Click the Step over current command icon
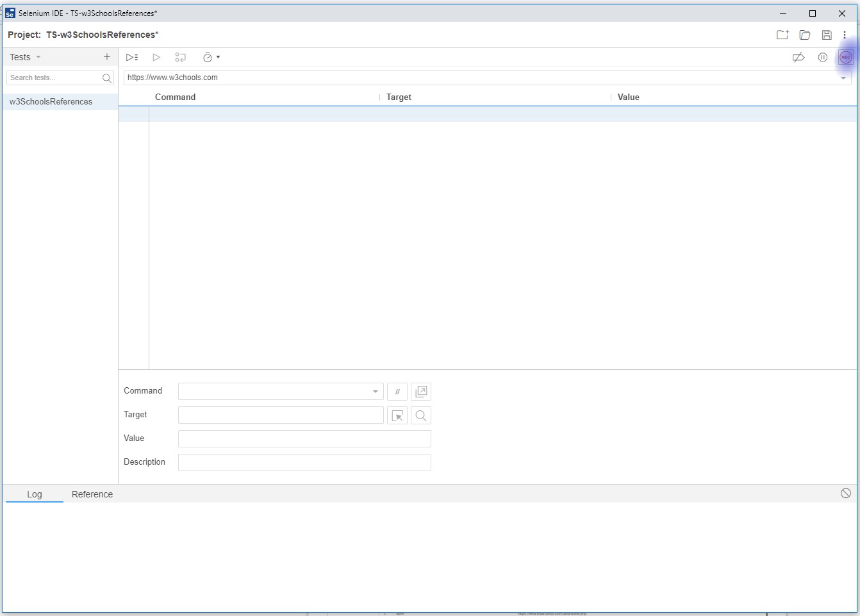The width and height of the screenshot is (860, 616). coord(181,57)
